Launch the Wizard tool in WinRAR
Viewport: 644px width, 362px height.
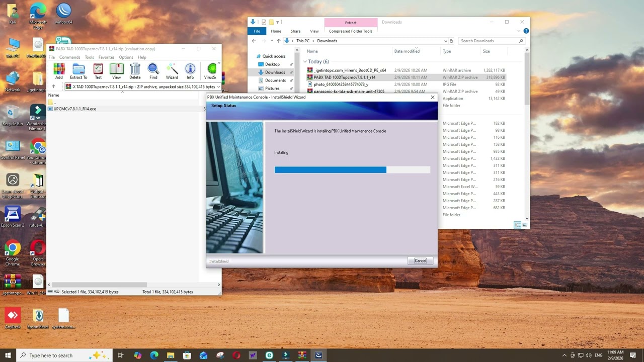click(x=172, y=71)
